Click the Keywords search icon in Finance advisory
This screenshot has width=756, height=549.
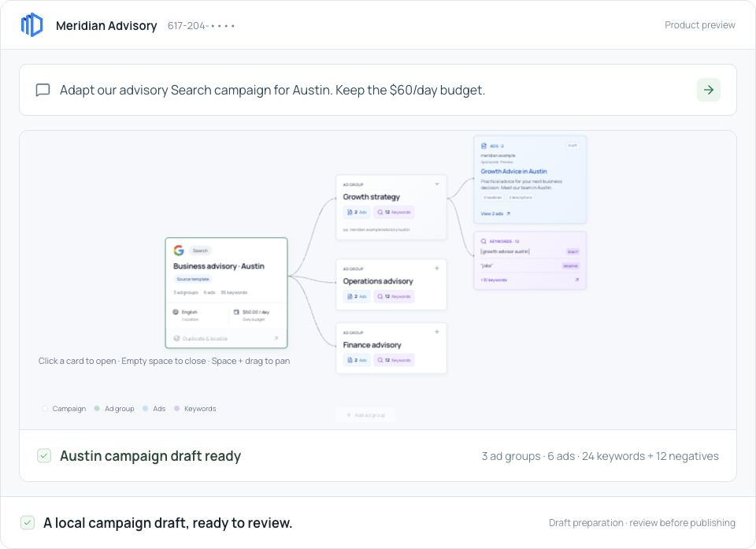pos(380,360)
